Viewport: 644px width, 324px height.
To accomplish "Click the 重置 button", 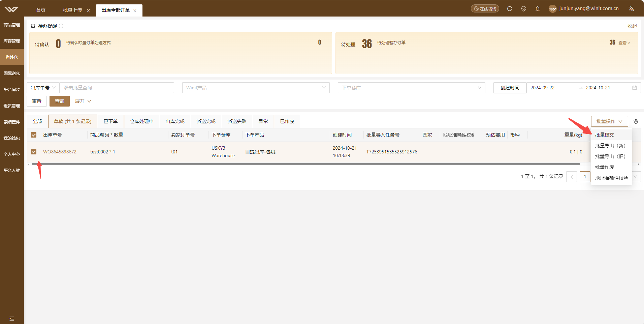I will coord(37,101).
